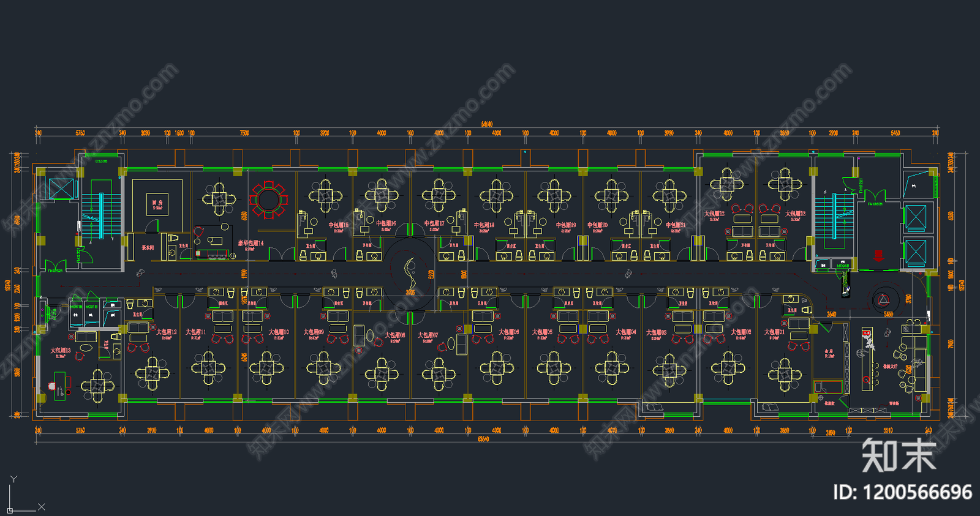Select the room label 中包厢20

(598, 225)
